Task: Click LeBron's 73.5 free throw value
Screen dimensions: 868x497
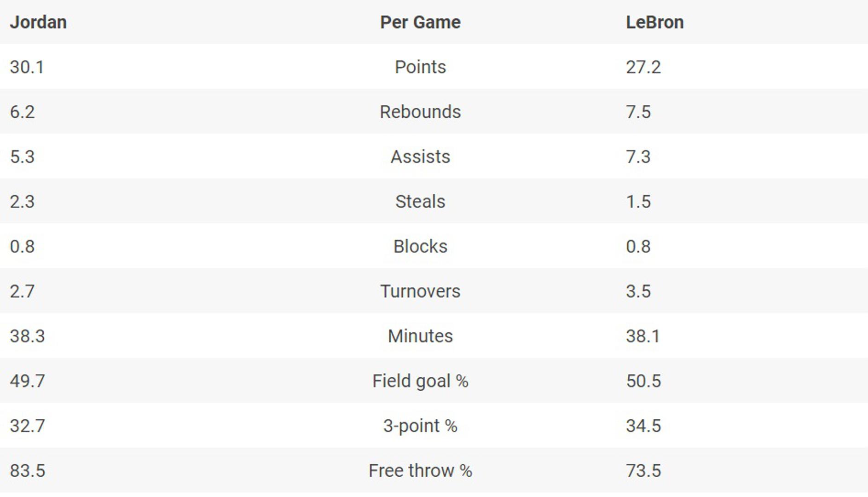Action: (x=643, y=471)
